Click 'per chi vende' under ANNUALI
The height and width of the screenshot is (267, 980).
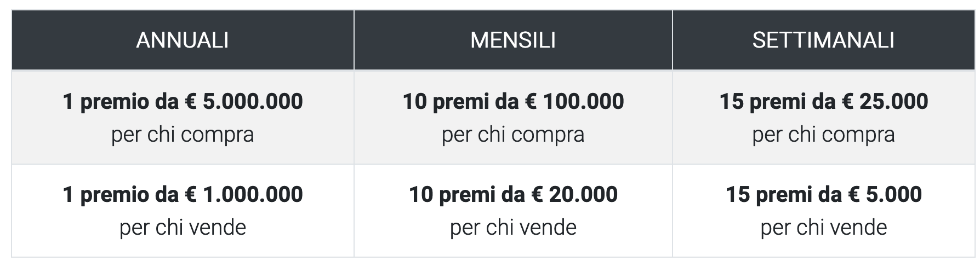tap(183, 228)
